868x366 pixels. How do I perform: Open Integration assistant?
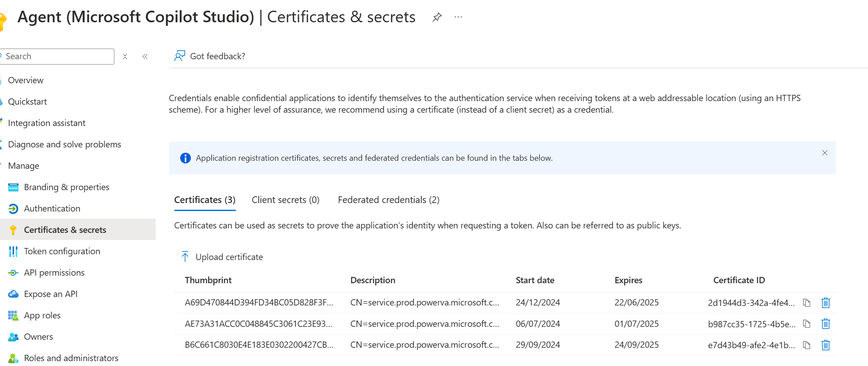point(47,123)
